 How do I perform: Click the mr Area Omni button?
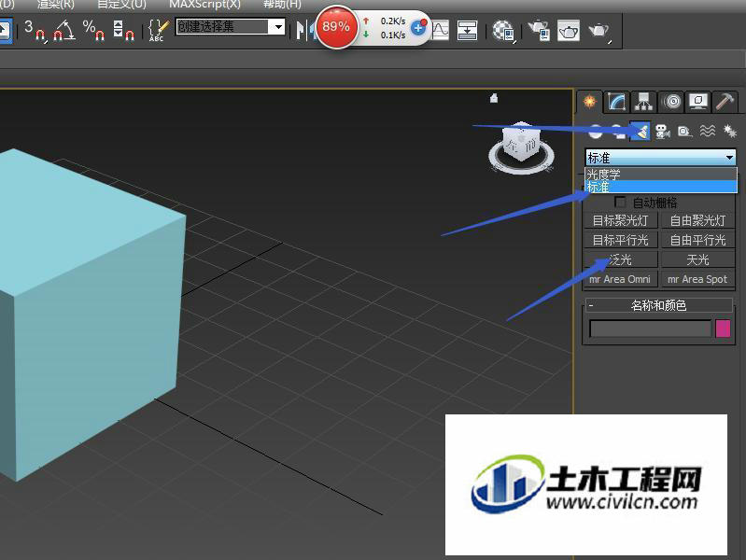[620, 279]
